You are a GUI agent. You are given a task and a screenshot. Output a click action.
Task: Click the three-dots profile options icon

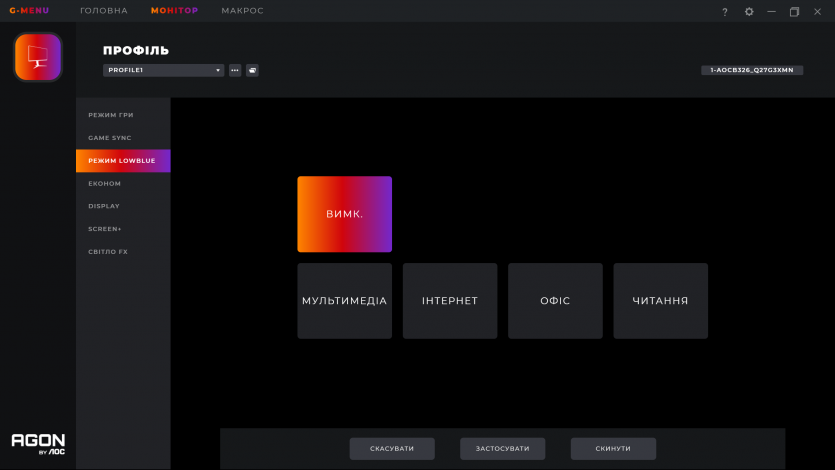point(235,70)
